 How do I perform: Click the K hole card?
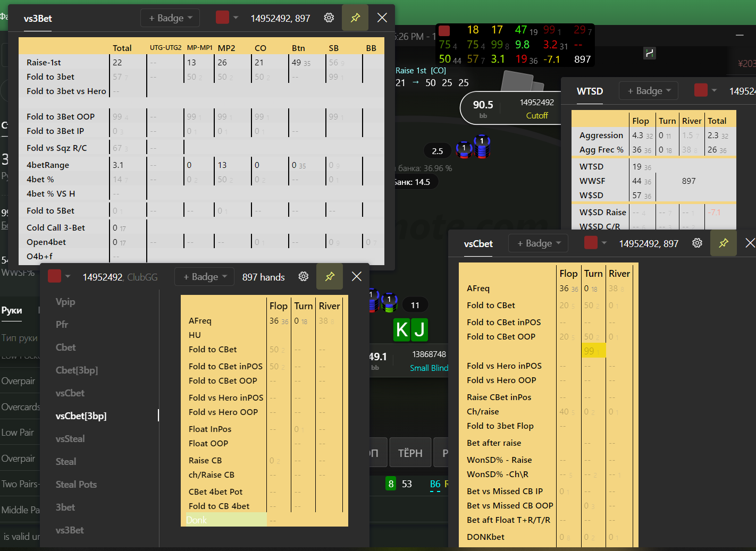click(x=402, y=330)
